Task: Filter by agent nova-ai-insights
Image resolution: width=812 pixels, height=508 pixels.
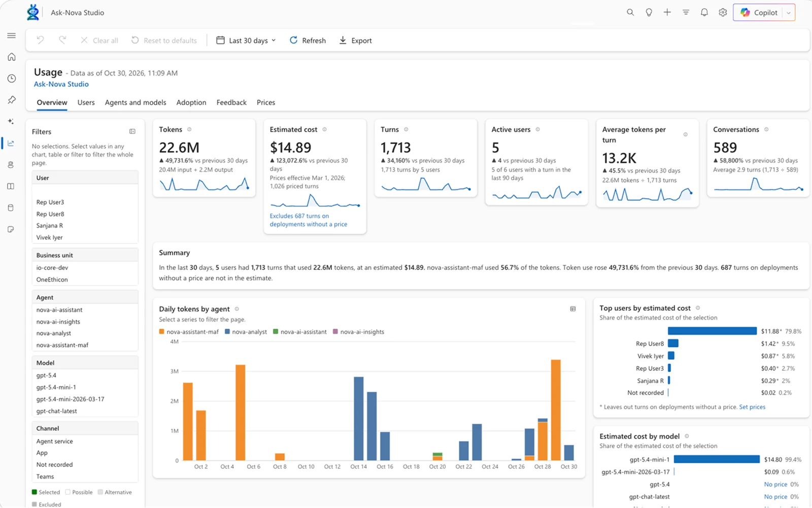Action: click(x=85, y=322)
